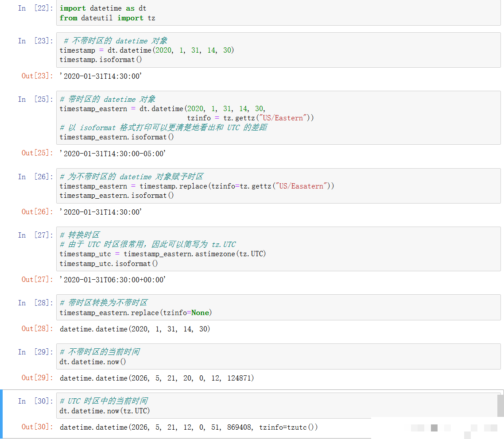Click Out[26] output '2020-01-31T14:30:00'

click(101, 212)
